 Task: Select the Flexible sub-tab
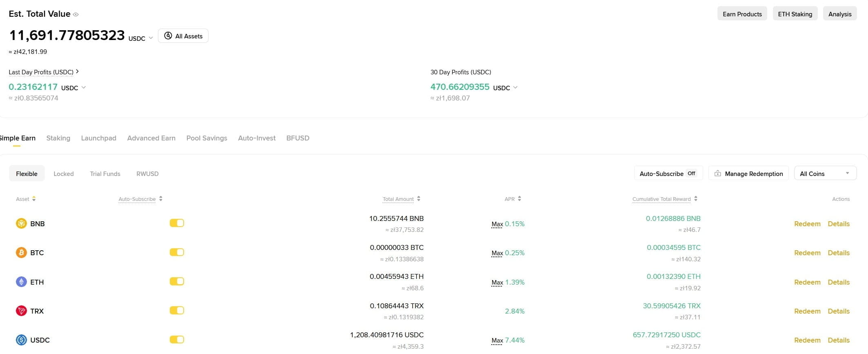coord(27,174)
